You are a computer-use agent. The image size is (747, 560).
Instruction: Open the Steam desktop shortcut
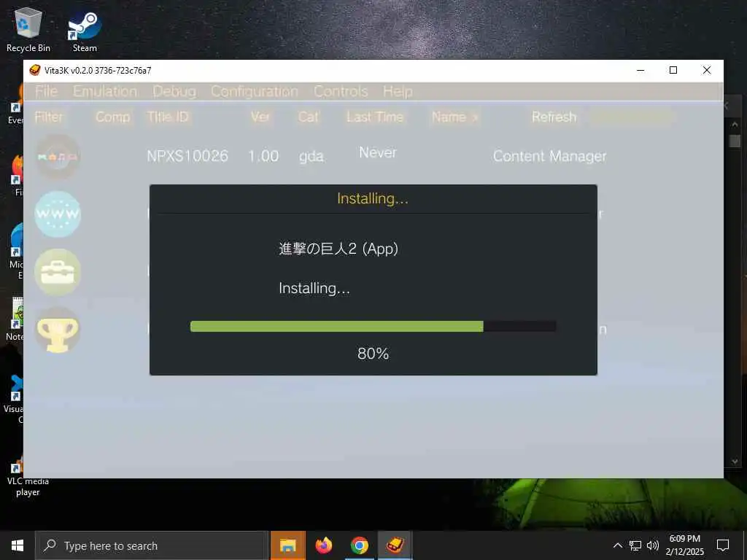[85, 31]
